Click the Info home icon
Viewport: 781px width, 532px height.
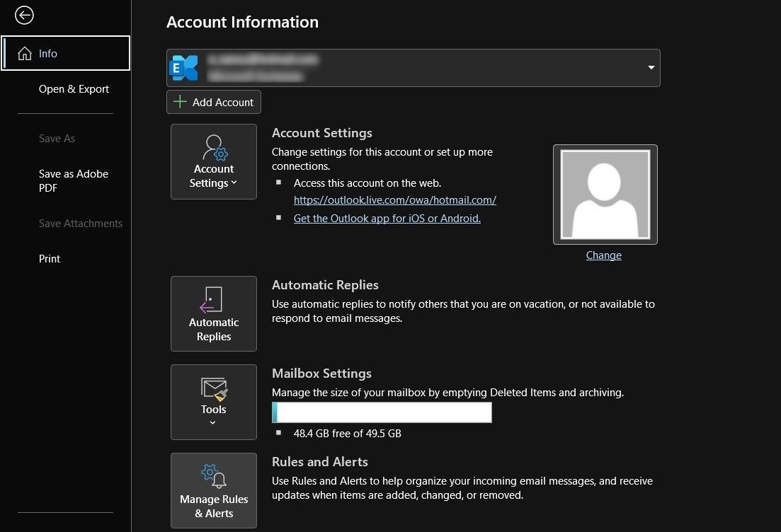point(24,53)
